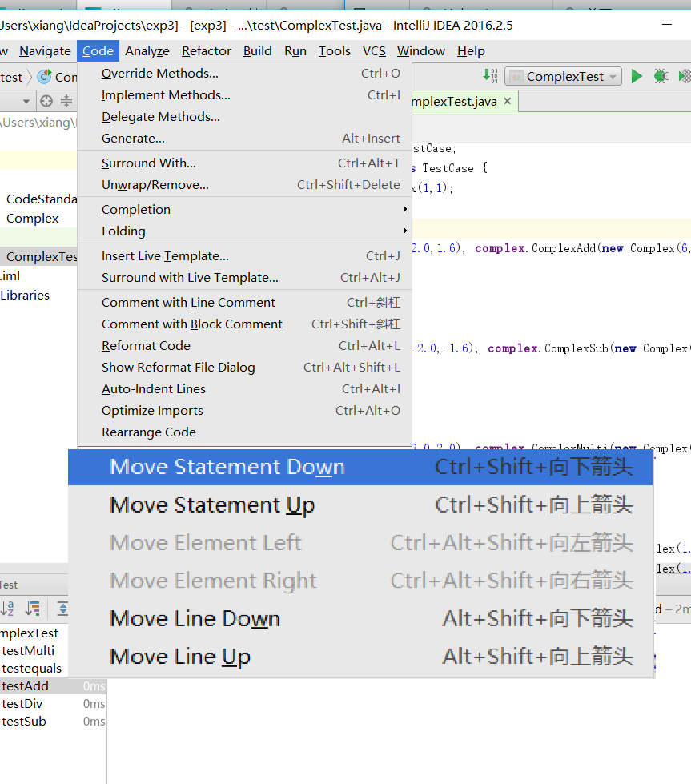
Task: Select Libraries node in project tree
Action: 25,295
